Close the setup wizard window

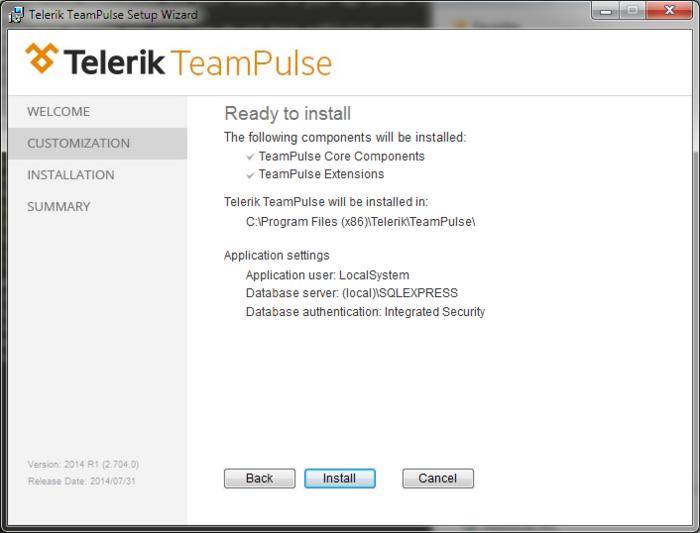[669, 10]
